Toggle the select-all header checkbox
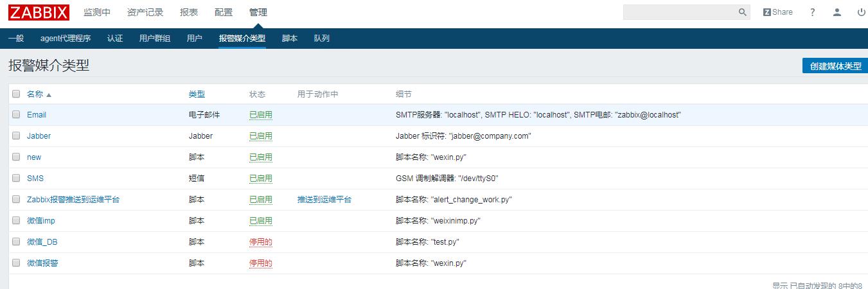This screenshot has height=289, width=868. click(x=16, y=94)
